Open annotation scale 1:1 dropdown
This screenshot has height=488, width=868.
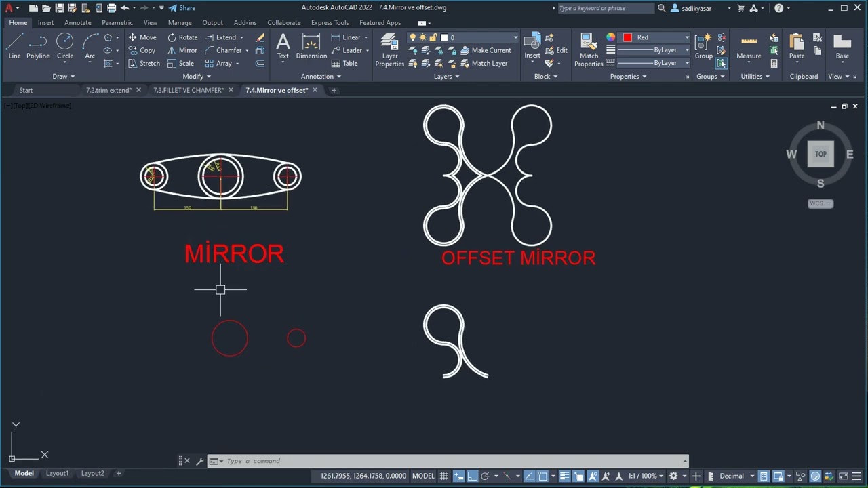tap(646, 476)
